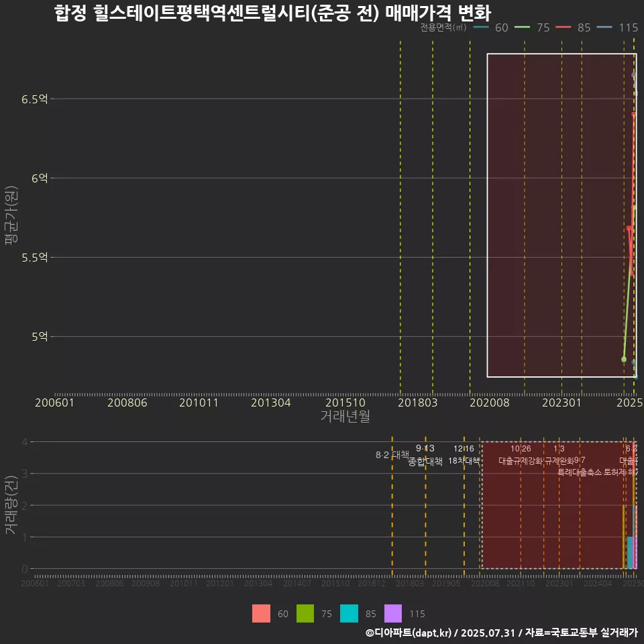
Task: Click 201304 on the price chart x-axis
Action: point(270,402)
